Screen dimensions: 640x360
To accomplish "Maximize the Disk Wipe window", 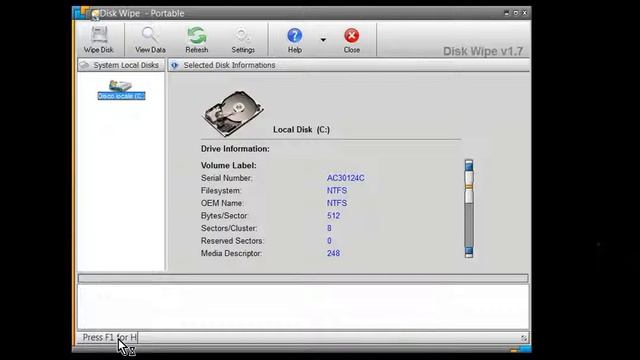I will click(516, 13).
